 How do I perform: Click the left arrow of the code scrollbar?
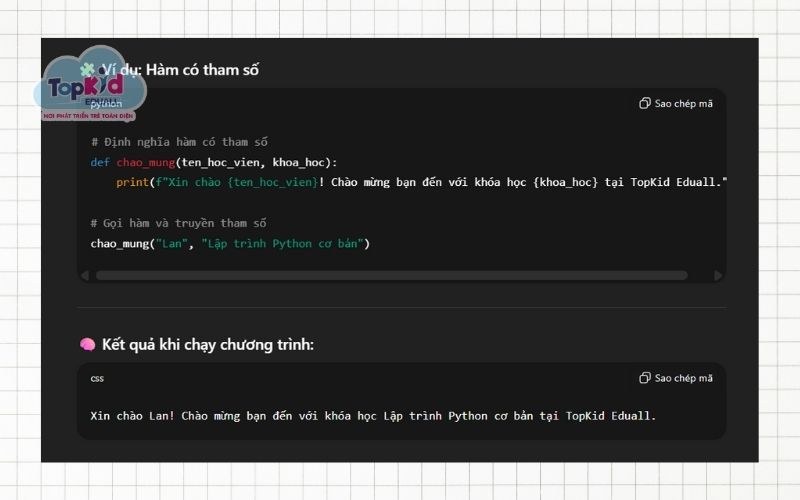tap(85, 275)
